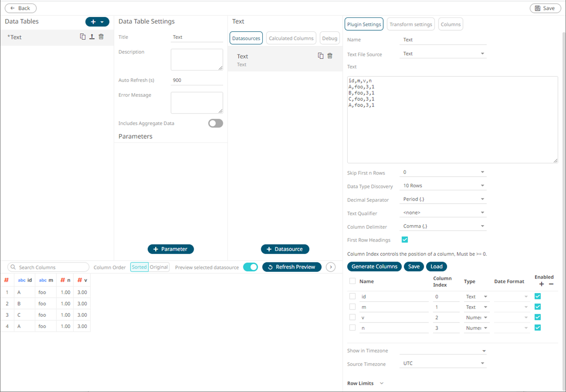
Task: Open the Calculated Columns tab
Action: point(291,38)
